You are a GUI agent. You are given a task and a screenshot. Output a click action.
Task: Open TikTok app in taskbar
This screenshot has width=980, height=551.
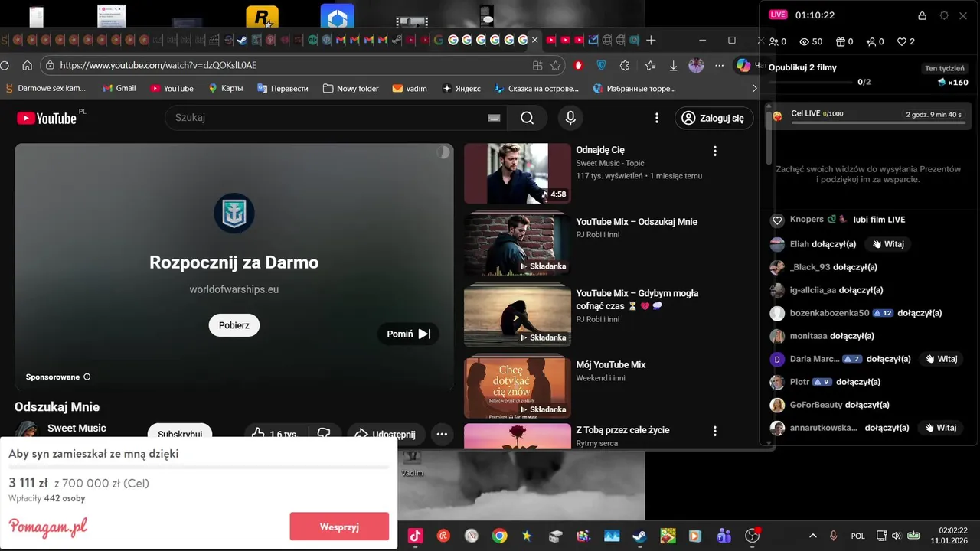click(x=416, y=536)
